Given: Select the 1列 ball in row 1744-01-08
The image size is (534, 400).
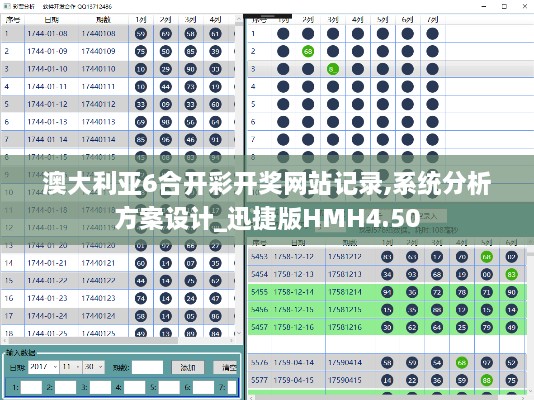Looking at the screenshot, I should (x=141, y=34).
